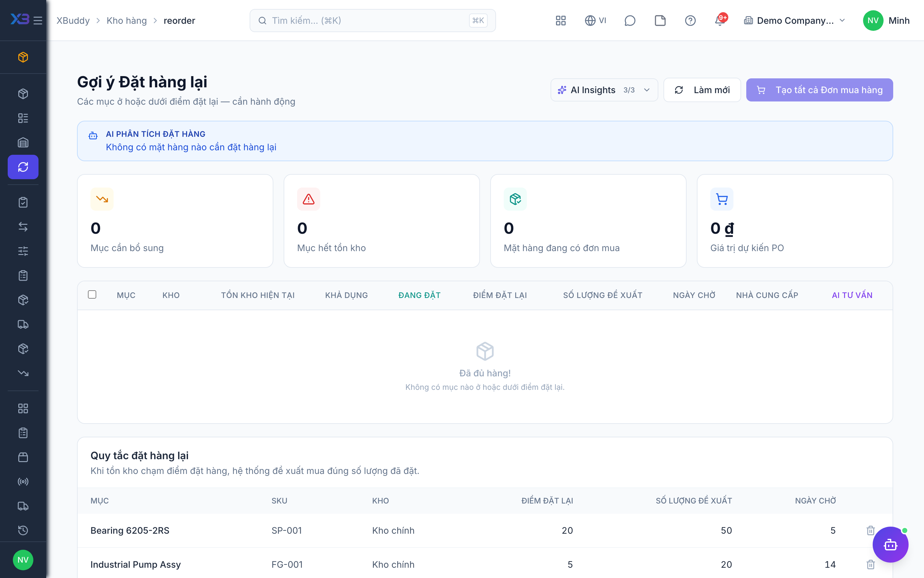
Task: Tick the select-all checkbox in table header
Action: pos(92,294)
